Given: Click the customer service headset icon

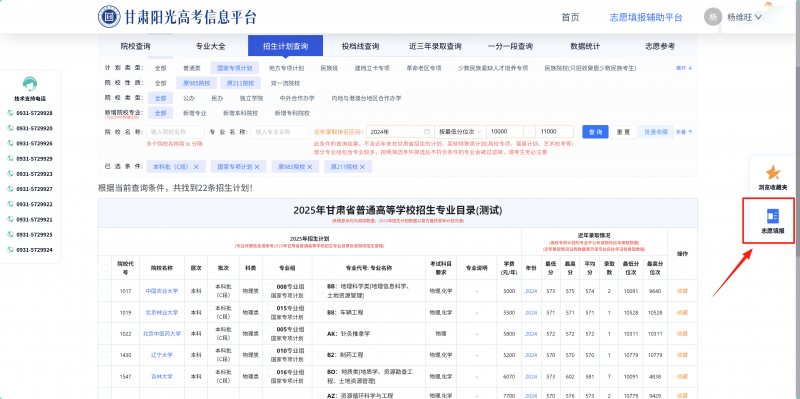Looking at the screenshot, I should [x=30, y=84].
